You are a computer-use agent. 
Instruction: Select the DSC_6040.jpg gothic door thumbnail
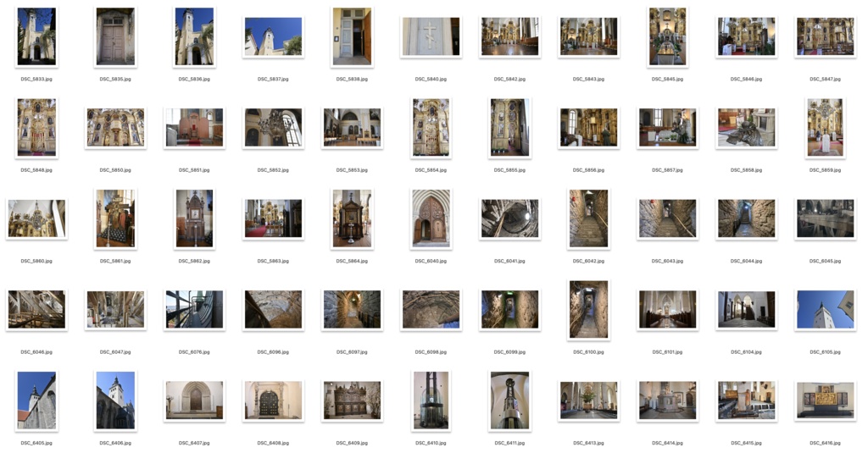(431, 218)
